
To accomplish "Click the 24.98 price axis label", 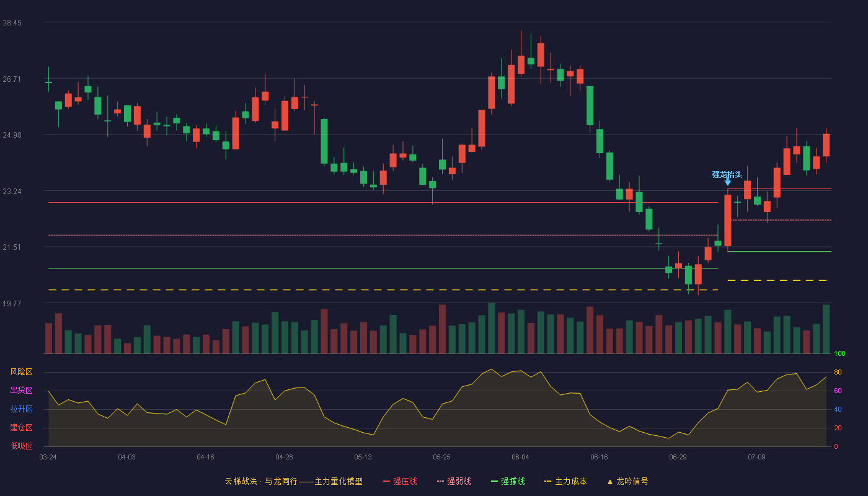I will 12,135.
